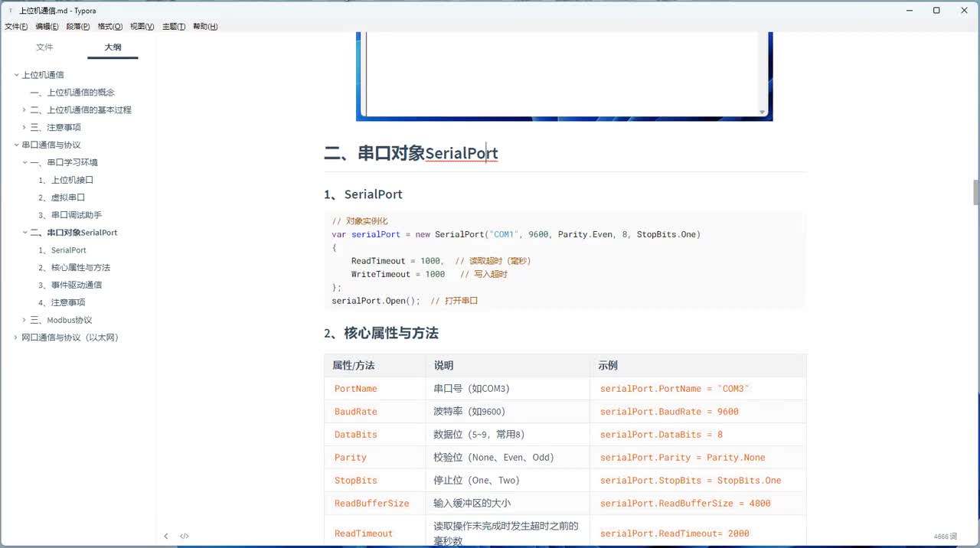
Task: Click the embedded screenshot image
Action: pyautogui.click(x=564, y=77)
